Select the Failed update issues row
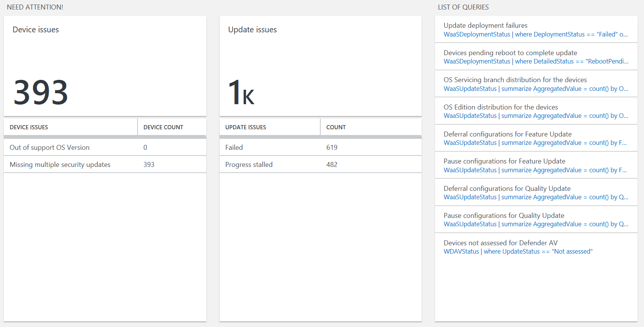 (x=321, y=148)
